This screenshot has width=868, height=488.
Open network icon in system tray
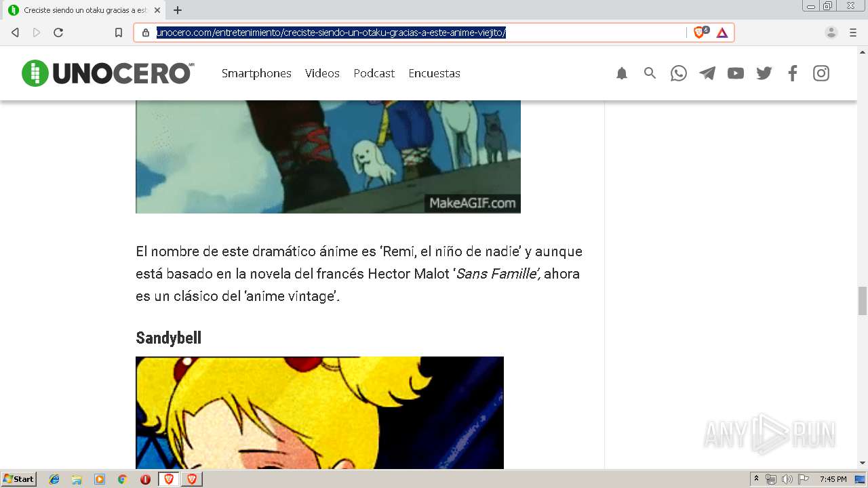[x=771, y=479]
